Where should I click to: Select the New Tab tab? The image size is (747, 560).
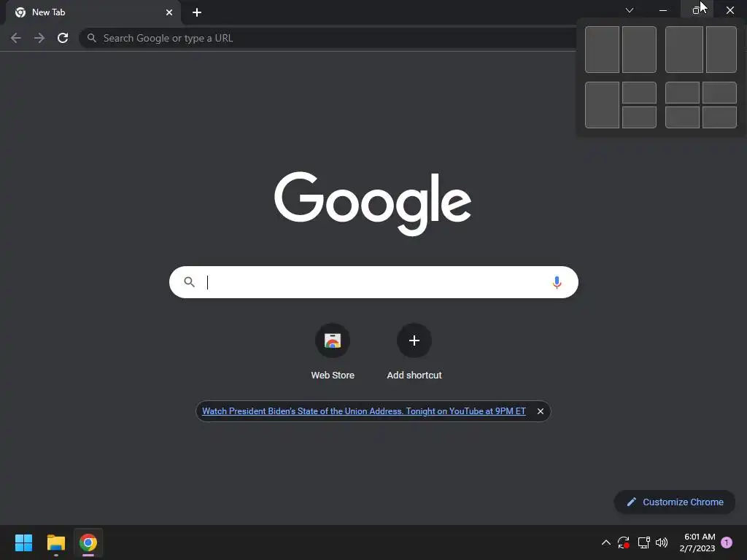[x=93, y=12]
